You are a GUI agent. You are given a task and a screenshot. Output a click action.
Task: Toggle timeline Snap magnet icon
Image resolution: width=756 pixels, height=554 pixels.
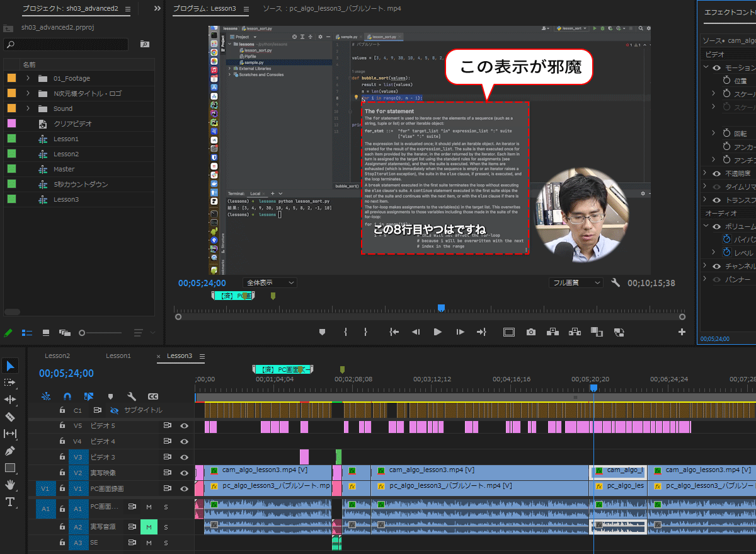point(67,396)
